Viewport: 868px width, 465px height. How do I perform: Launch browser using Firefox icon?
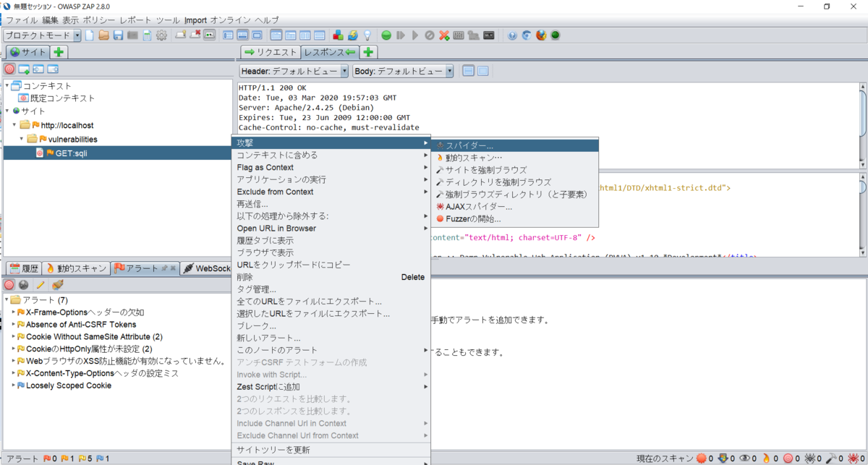pyautogui.click(x=541, y=35)
